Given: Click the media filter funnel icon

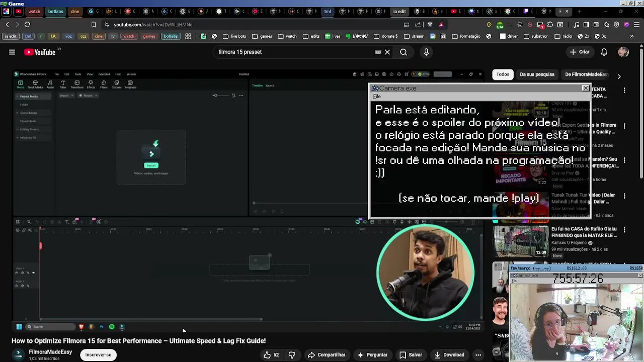Looking at the screenshot, I should 233,96.
